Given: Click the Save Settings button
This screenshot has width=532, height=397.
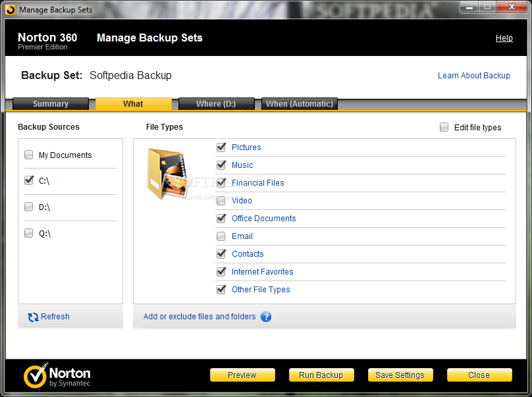Looking at the screenshot, I should pos(400,375).
